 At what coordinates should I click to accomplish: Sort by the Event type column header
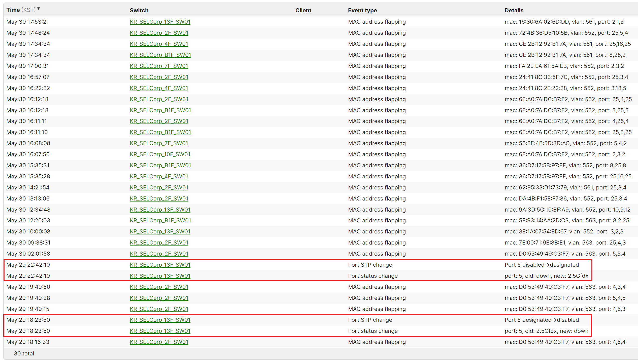[362, 10]
